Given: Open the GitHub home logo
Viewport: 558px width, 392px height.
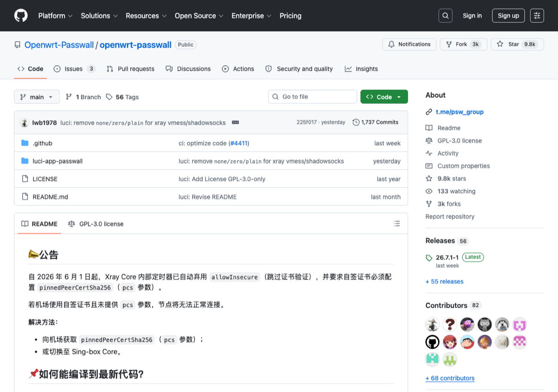Looking at the screenshot, I should (x=21, y=15).
